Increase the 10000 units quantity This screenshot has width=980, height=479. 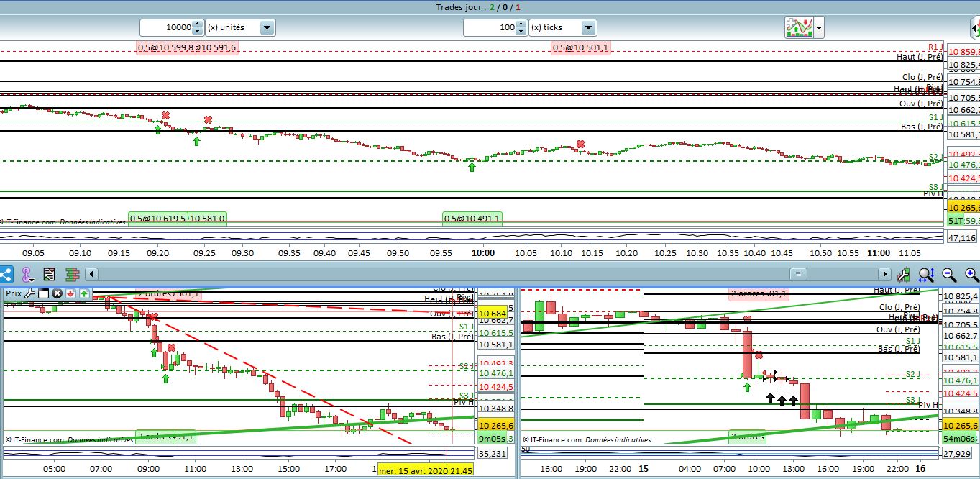[198, 24]
